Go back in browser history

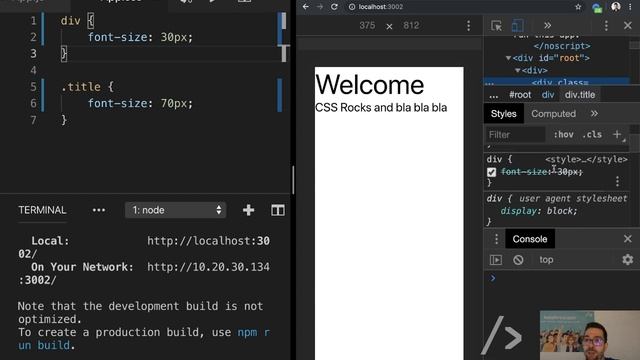coord(306,7)
